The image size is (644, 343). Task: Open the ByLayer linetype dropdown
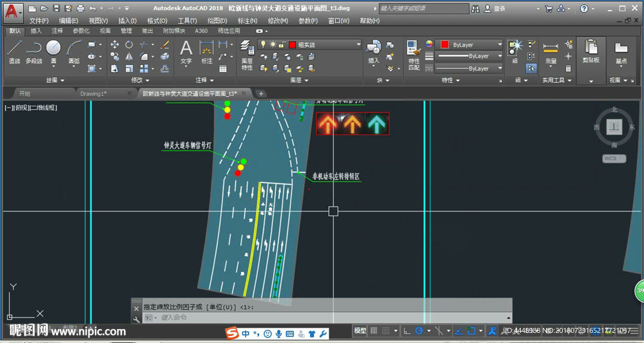pos(469,69)
